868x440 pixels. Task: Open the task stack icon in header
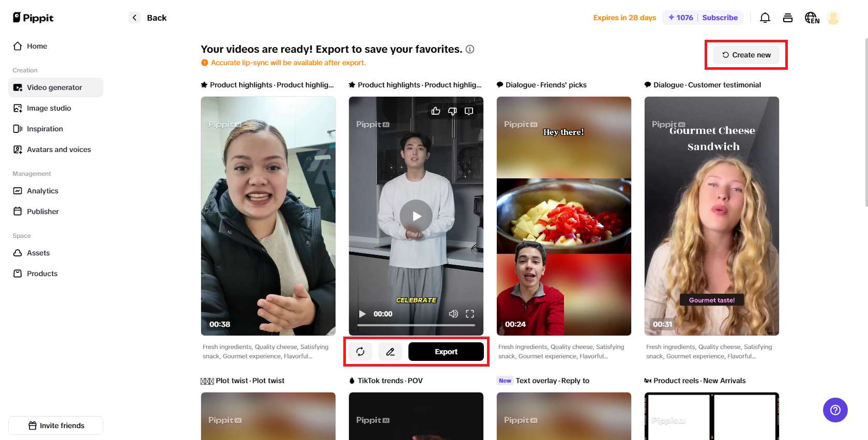coord(788,18)
